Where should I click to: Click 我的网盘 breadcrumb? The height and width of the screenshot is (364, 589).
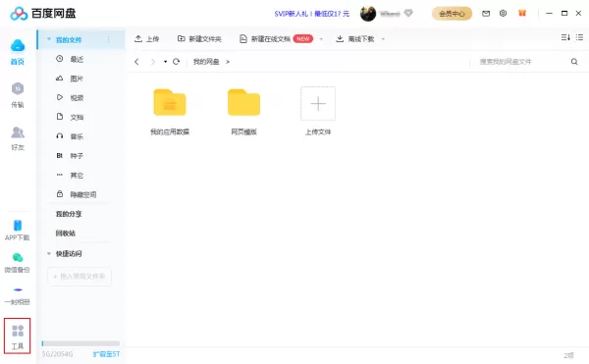coord(206,62)
